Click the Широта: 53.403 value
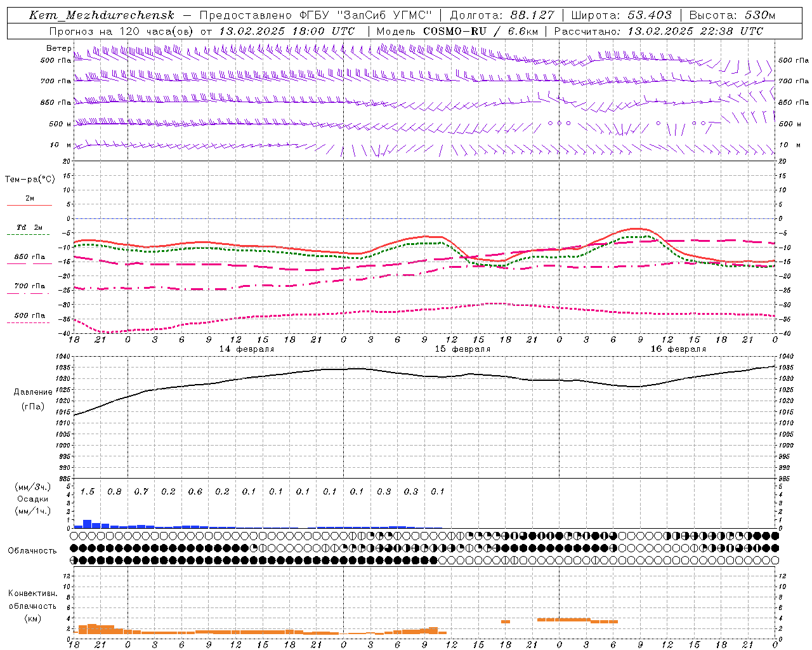The height and width of the screenshot is (650, 812). click(621, 15)
